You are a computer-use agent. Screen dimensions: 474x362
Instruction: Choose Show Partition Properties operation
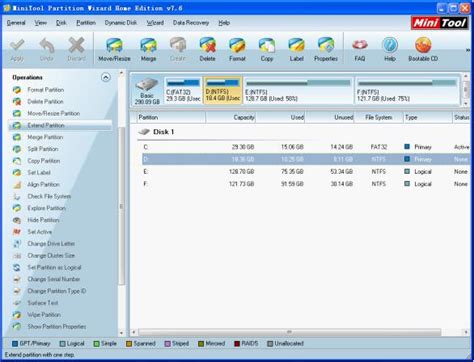[57, 327]
